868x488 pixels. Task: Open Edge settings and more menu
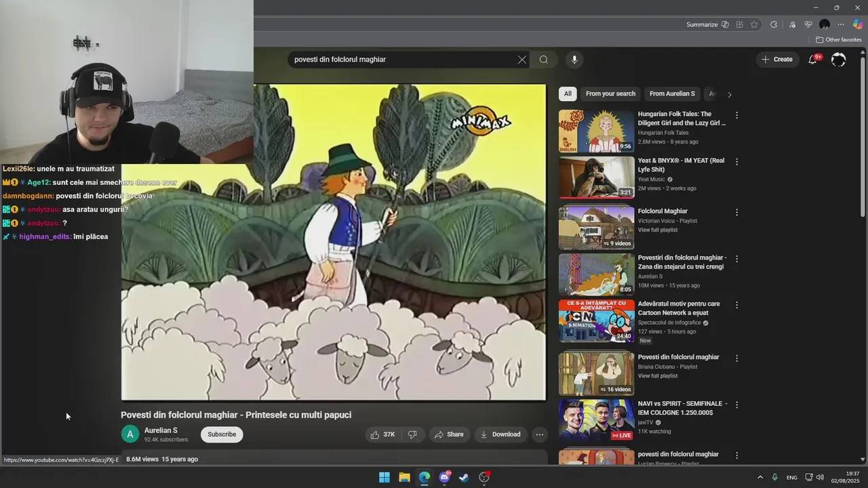point(841,24)
